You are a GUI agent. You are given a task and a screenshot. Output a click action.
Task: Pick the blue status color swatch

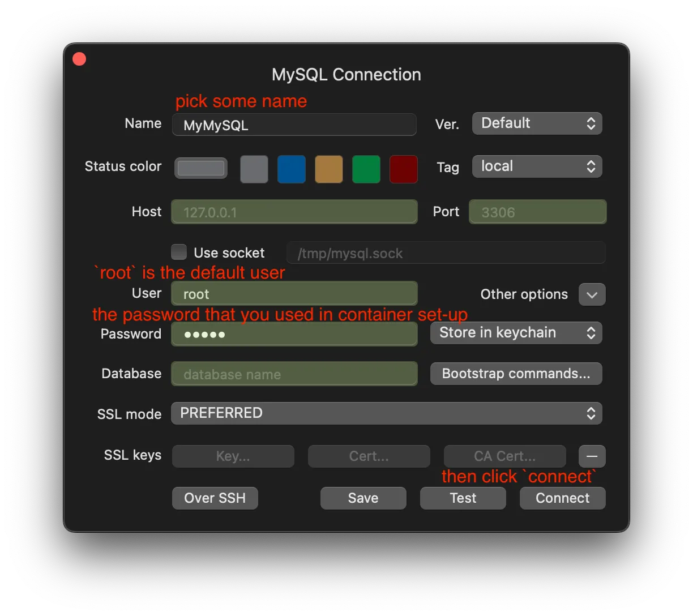pyautogui.click(x=292, y=169)
